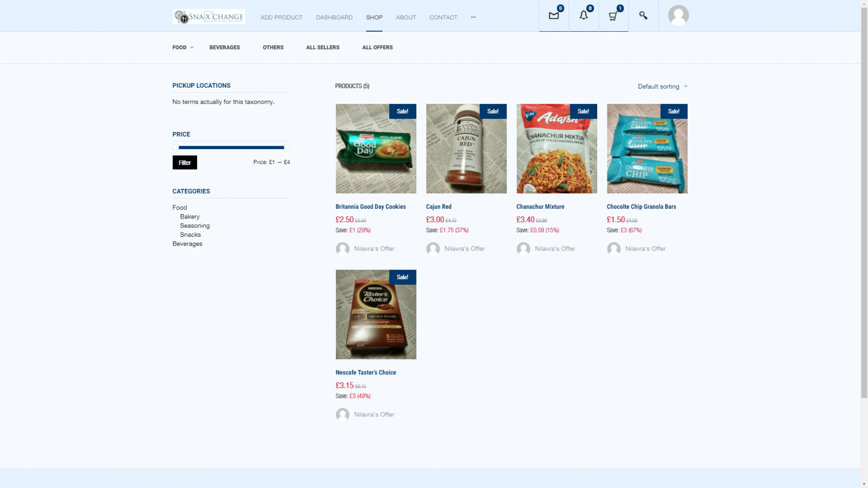Screen dimensions: 868x488
Task: Click the SnaXChange logo
Action: tap(209, 17)
